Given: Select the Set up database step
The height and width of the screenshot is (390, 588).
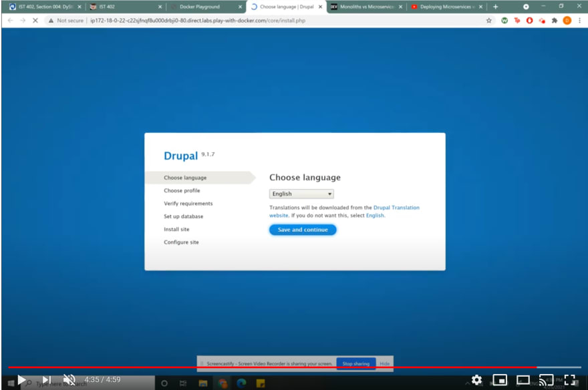Looking at the screenshot, I should click(x=183, y=216).
